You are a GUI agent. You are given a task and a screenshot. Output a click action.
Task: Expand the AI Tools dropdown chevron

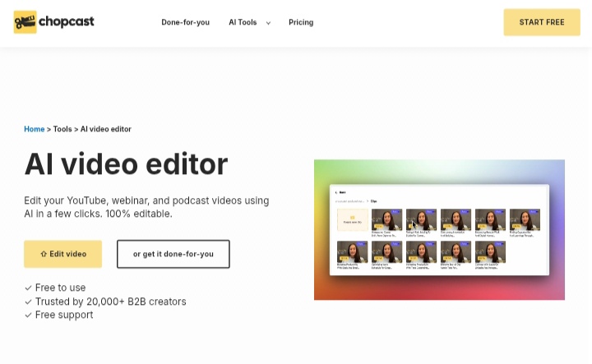[268, 23]
